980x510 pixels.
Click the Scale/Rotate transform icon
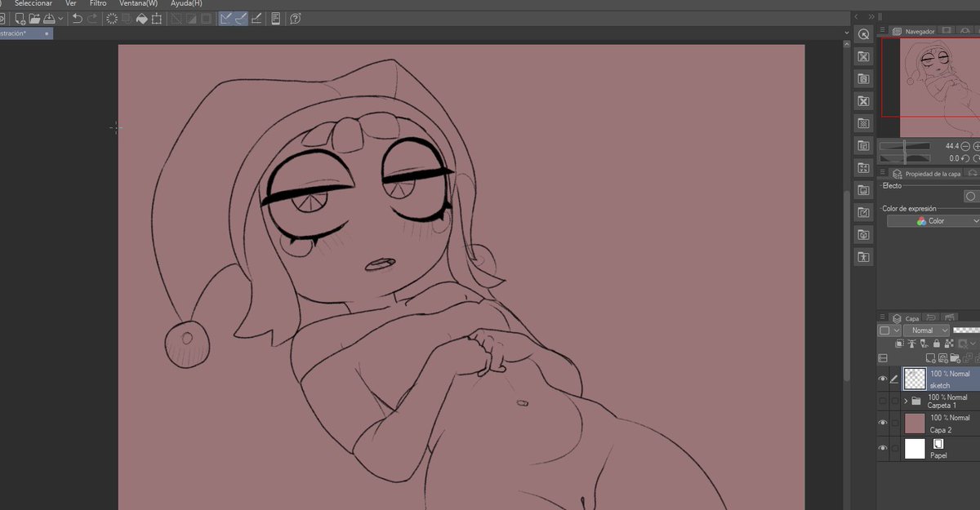point(156,19)
